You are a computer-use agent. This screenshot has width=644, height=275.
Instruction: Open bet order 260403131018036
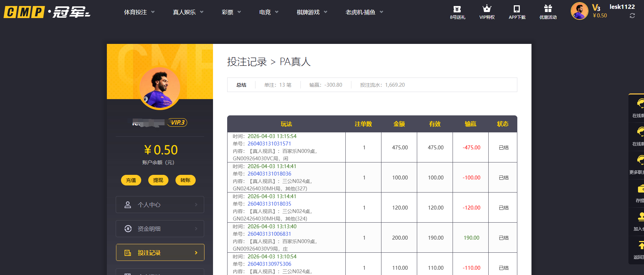pos(269,174)
